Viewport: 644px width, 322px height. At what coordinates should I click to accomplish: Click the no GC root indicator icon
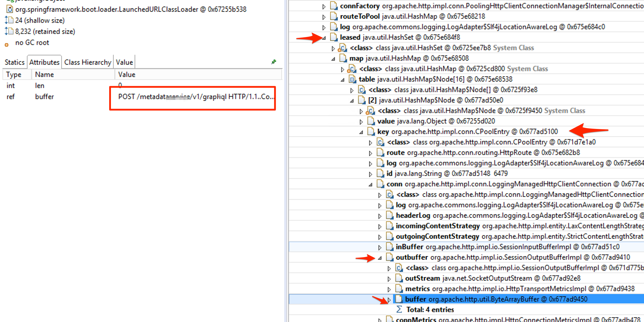[6, 44]
